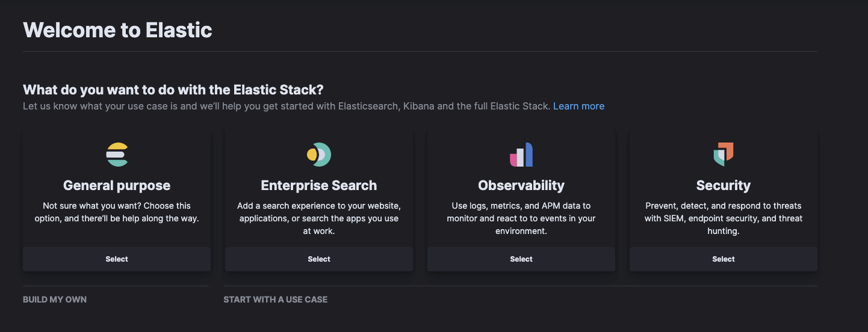
Task: Click the BUILD MY OWN label
Action: (x=55, y=299)
